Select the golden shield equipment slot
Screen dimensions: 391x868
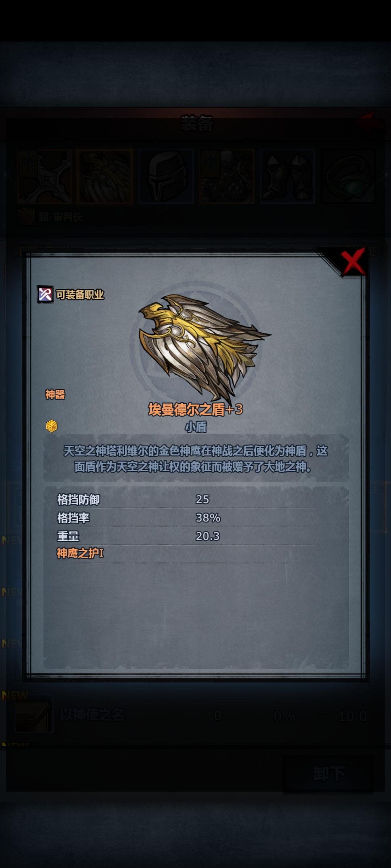coord(105,176)
